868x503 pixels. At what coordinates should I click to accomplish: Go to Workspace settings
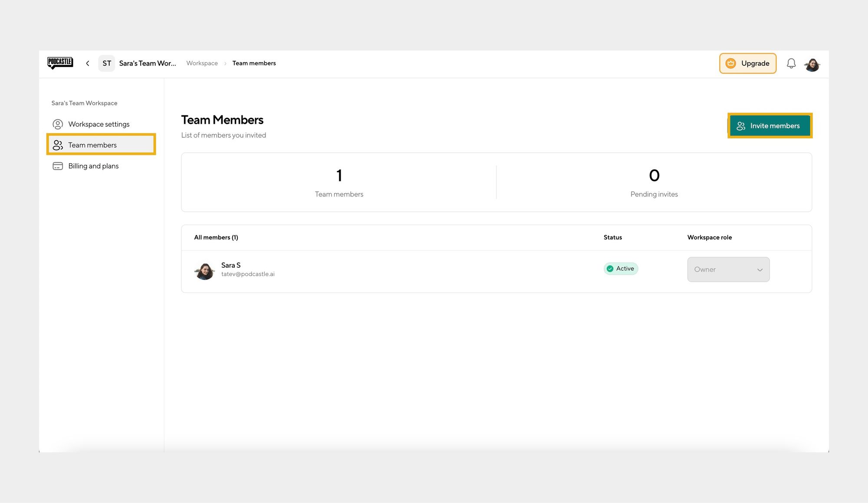tap(99, 124)
